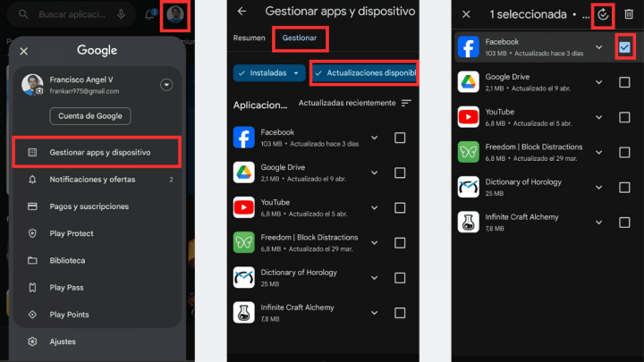
Task: Expand account switcher arrow beside Francisco Angel V
Action: coord(166,85)
